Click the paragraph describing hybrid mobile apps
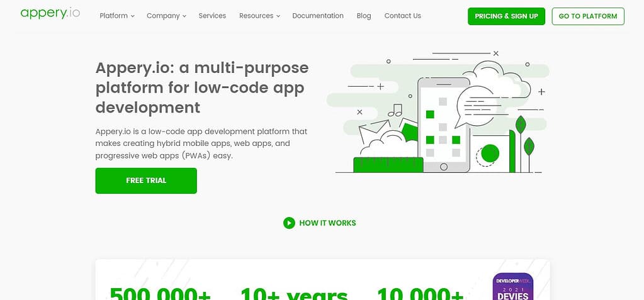Image resolution: width=644 pixels, height=300 pixels. click(x=201, y=143)
